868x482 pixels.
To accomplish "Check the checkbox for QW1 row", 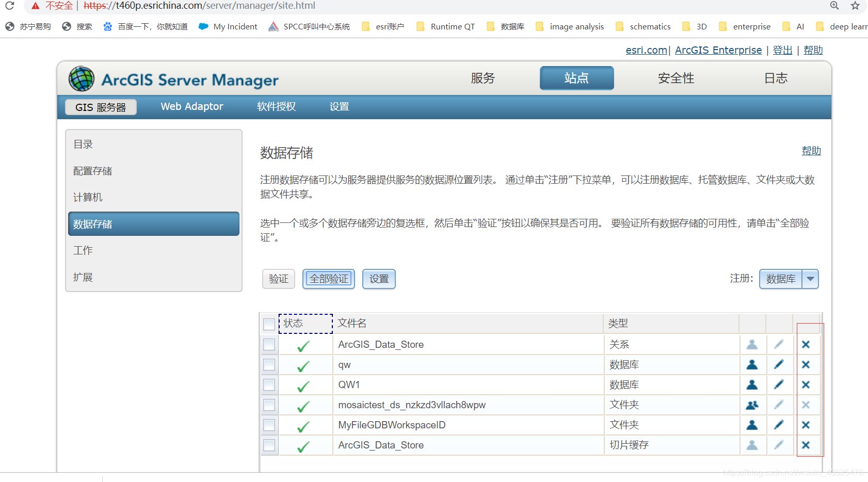I will click(x=268, y=384).
